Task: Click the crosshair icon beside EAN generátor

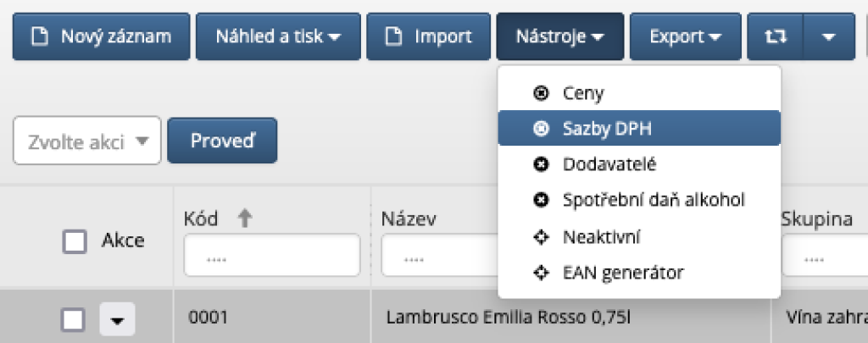Action: (x=541, y=273)
